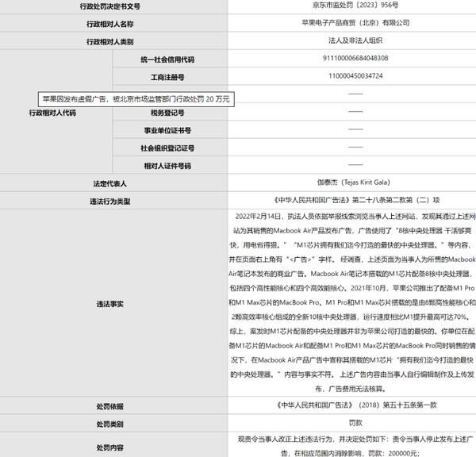Click the line starting 2022年2月14日

[355, 216]
